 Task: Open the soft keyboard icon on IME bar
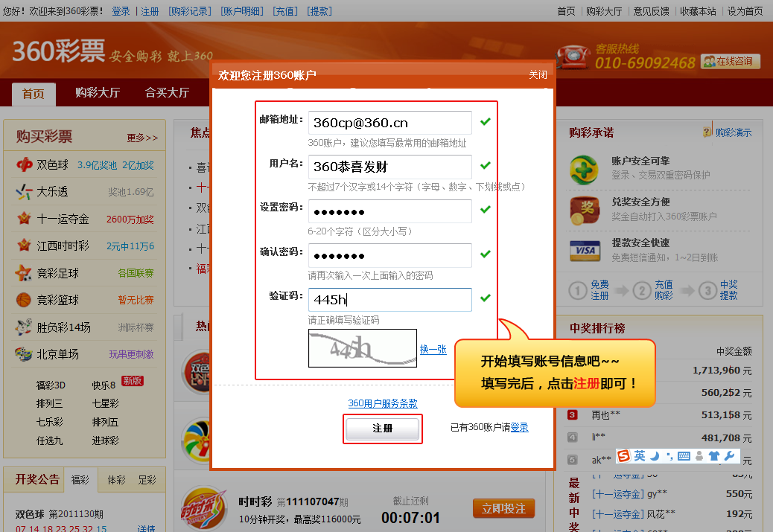click(684, 456)
